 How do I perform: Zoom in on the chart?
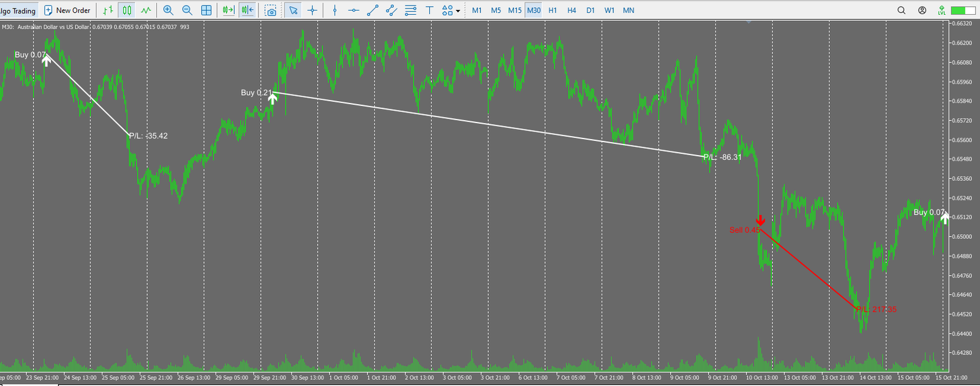point(168,10)
